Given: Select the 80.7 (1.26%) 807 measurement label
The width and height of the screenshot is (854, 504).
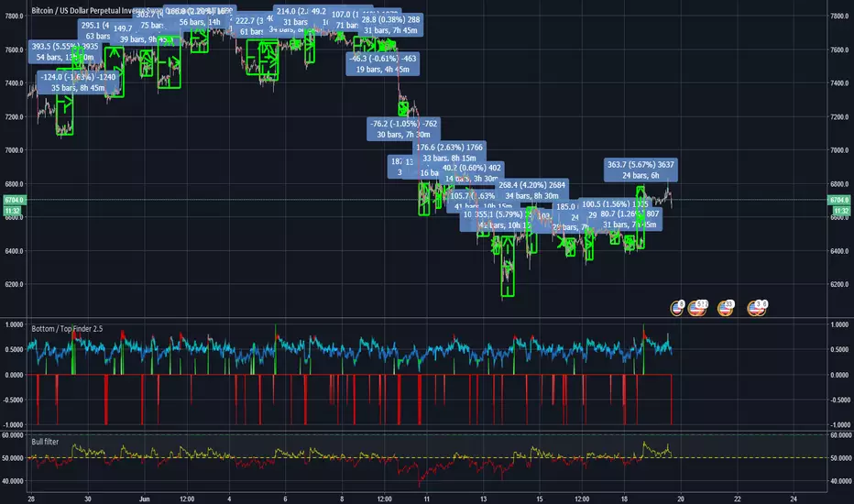Looking at the screenshot, I should [630, 219].
